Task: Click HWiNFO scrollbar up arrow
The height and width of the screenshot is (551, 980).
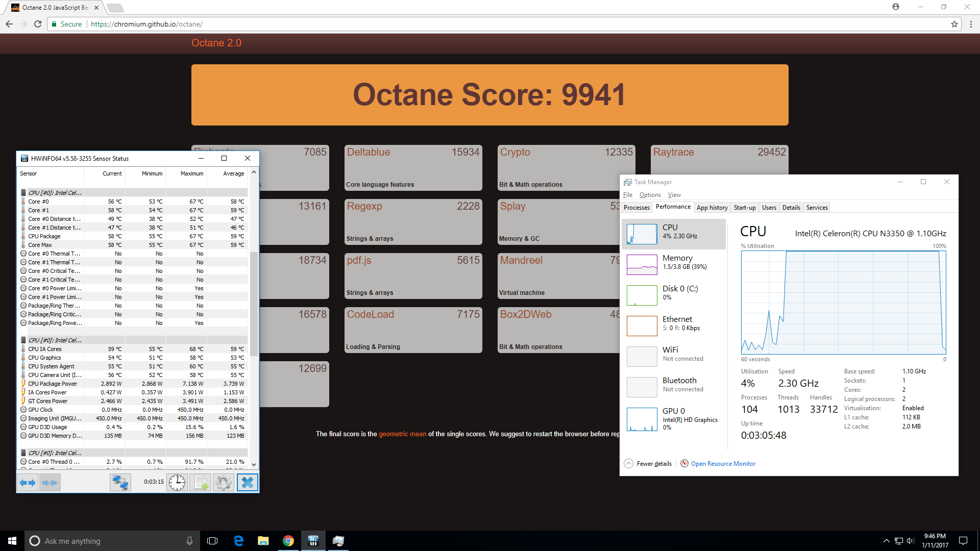Action: click(x=254, y=172)
